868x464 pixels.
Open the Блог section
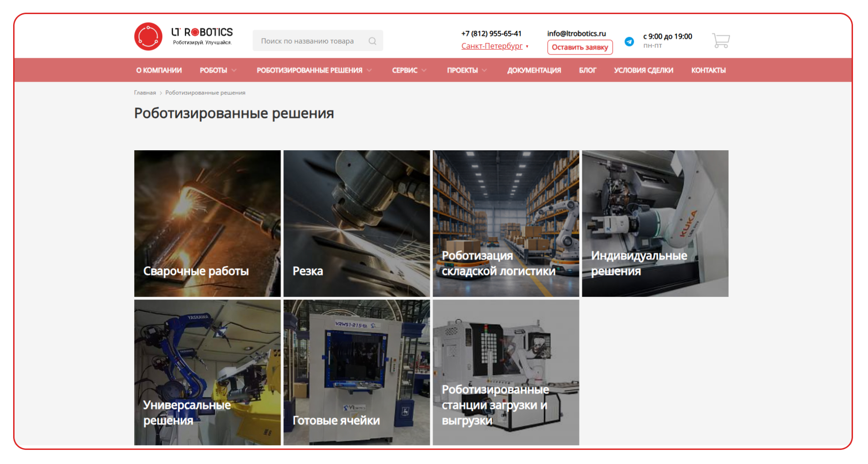coord(587,70)
